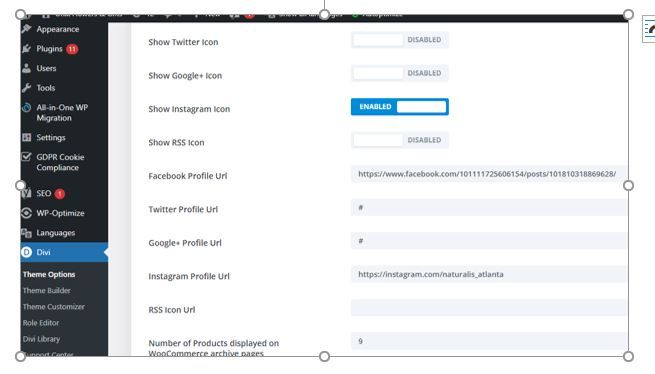Open the Languages menu label
Image resolution: width=655 pixels, height=374 pixels.
56,233
